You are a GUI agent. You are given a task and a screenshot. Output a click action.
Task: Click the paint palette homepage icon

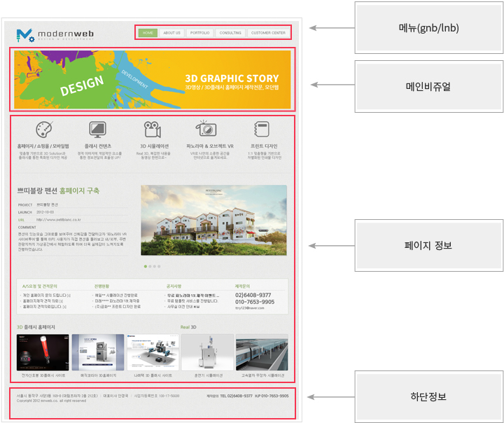coord(43,130)
